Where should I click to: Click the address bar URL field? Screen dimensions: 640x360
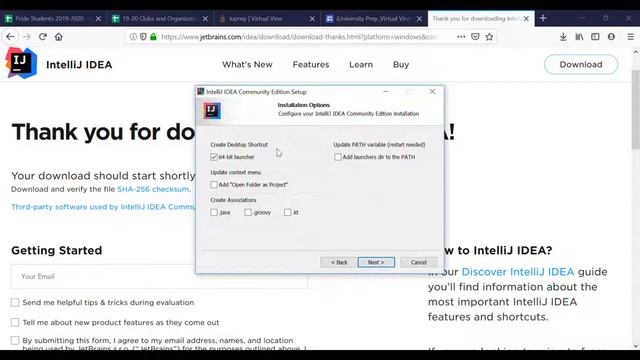pyautogui.click(x=300, y=37)
